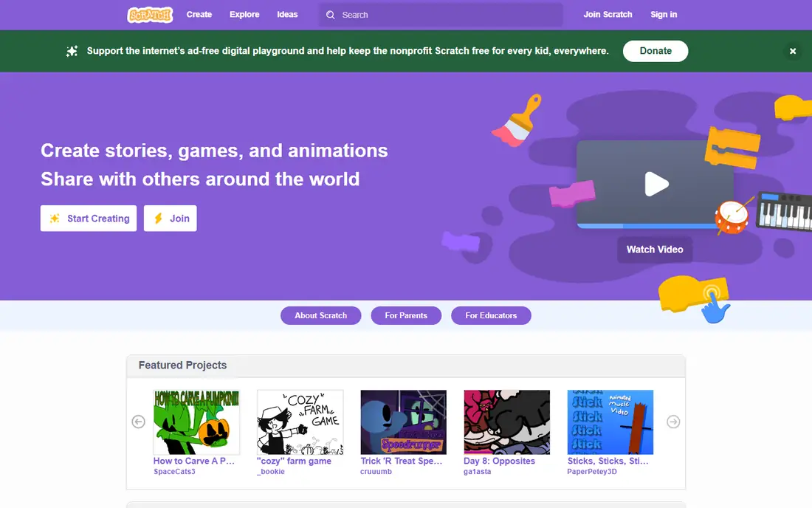Dismiss the donation banner with the X
The image size is (812, 508).
(x=792, y=51)
